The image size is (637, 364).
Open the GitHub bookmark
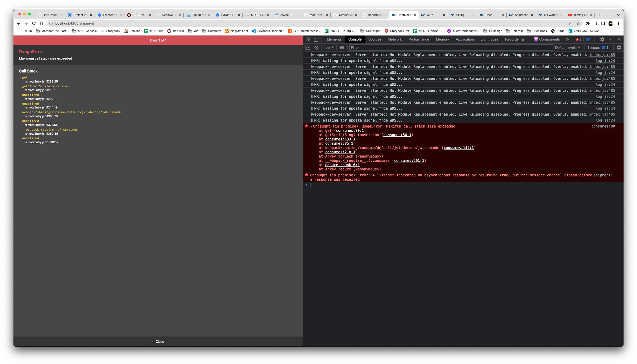point(27,31)
